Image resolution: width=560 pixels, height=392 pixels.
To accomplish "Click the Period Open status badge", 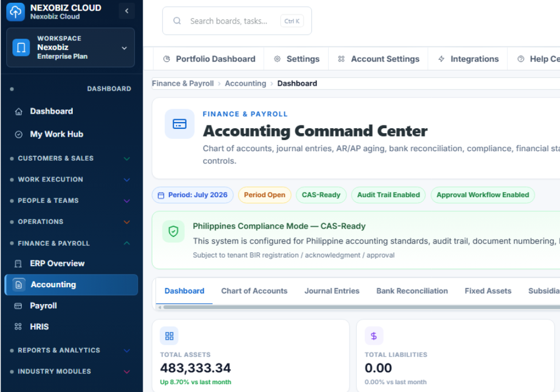I will (x=265, y=195).
